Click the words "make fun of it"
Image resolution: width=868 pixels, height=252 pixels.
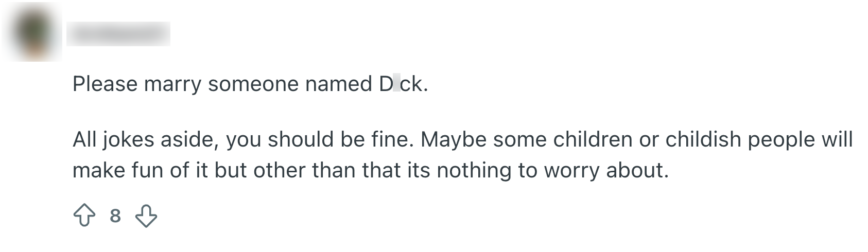[x=140, y=170]
